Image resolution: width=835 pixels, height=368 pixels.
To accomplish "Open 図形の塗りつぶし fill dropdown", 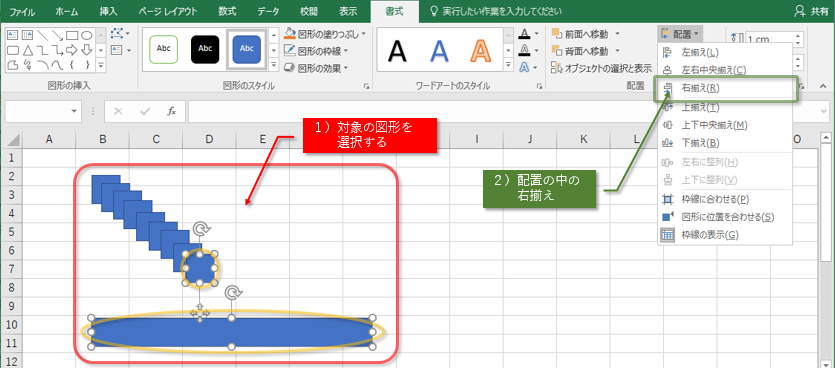I will click(x=325, y=34).
